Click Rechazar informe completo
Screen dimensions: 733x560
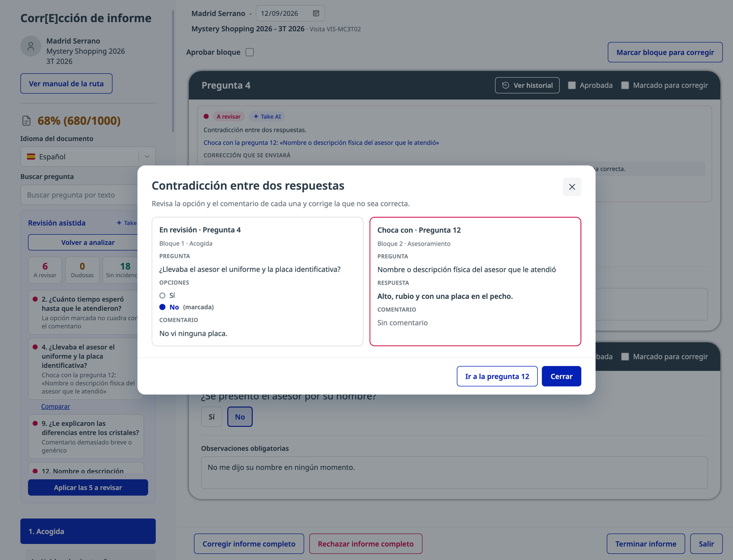click(x=366, y=544)
